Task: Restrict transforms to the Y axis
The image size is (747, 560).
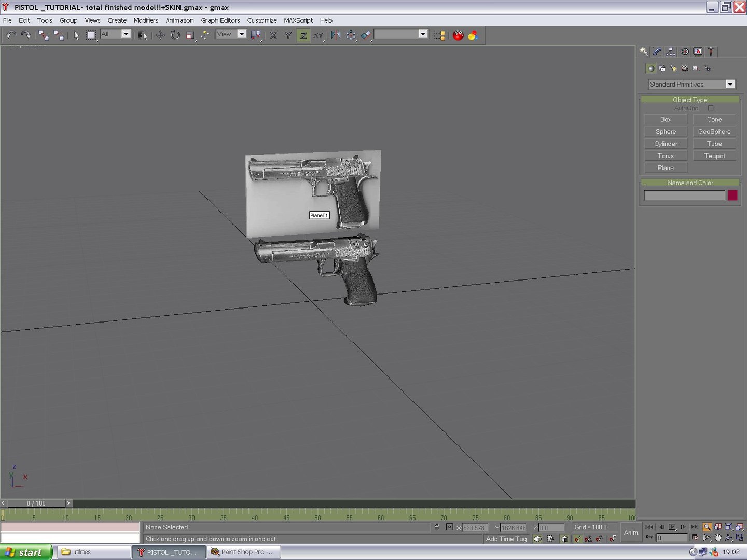Action: click(x=288, y=35)
